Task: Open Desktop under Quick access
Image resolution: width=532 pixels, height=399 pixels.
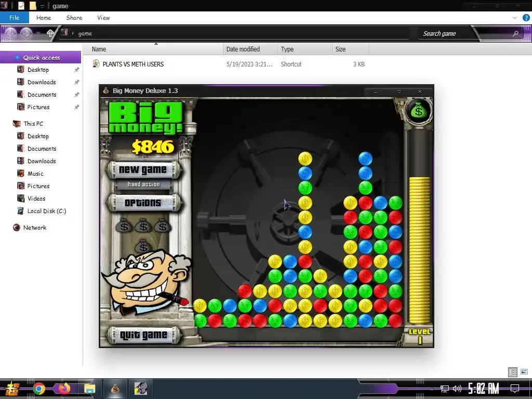Action: tap(38, 70)
